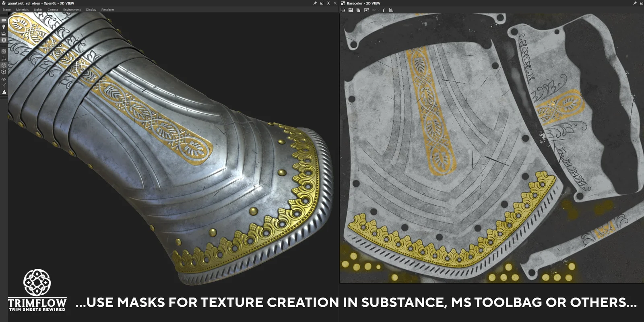Viewport: 644px width, 322px height.
Task: Click the environment image icon in the sidebar
Action: [4, 33]
